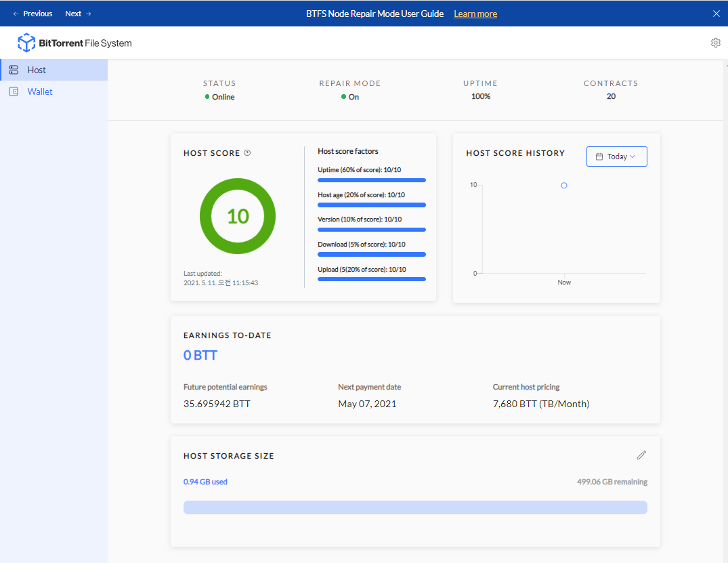Click the Host Score help question icon

coord(247,153)
